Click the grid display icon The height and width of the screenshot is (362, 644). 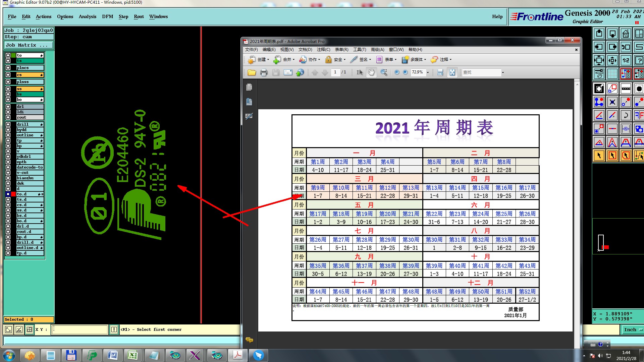(x=612, y=73)
